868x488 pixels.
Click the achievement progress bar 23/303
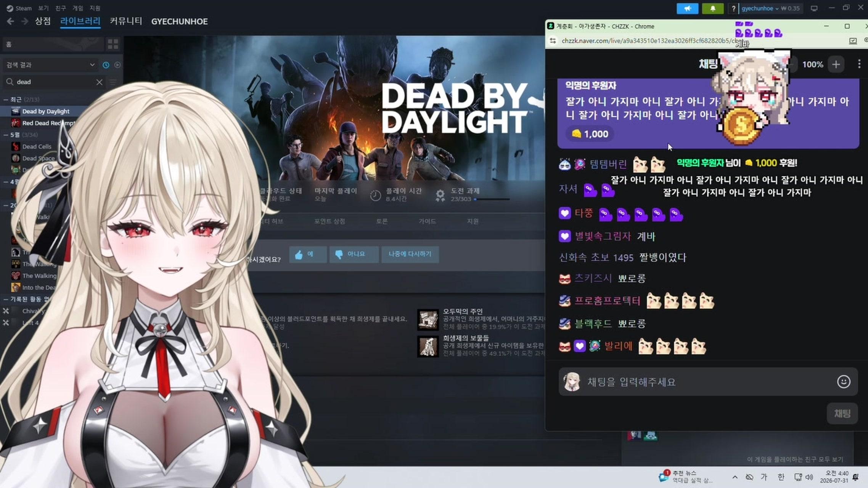click(492, 199)
